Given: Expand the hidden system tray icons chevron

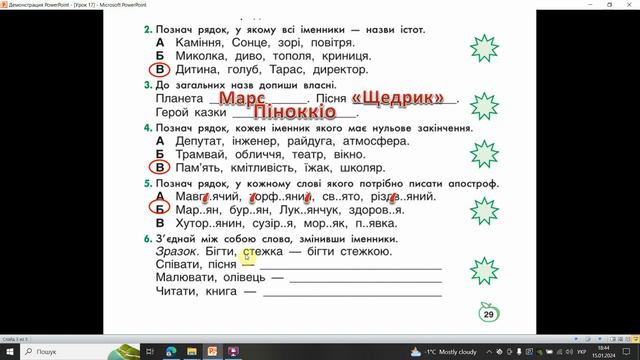Looking at the screenshot, I should (x=489, y=351).
